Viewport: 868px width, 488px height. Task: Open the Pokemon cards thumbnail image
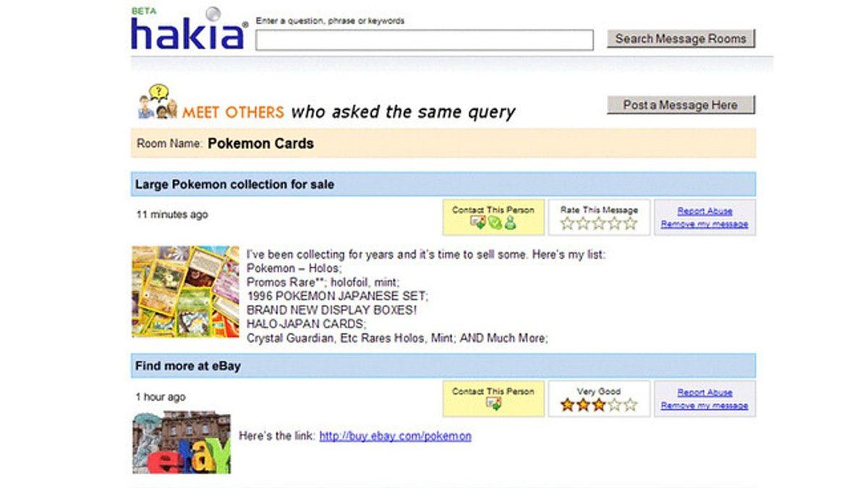[x=185, y=291]
